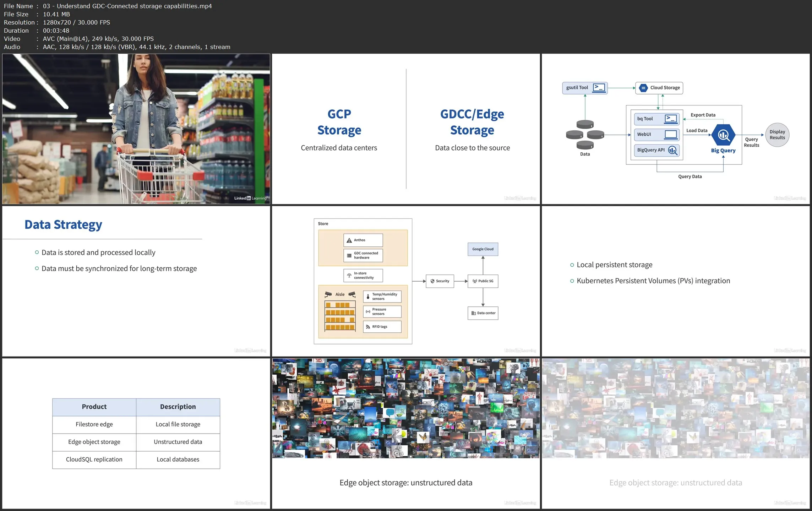Click the Export Data label
The height and width of the screenshot is (511, 812).
(703, 115)
